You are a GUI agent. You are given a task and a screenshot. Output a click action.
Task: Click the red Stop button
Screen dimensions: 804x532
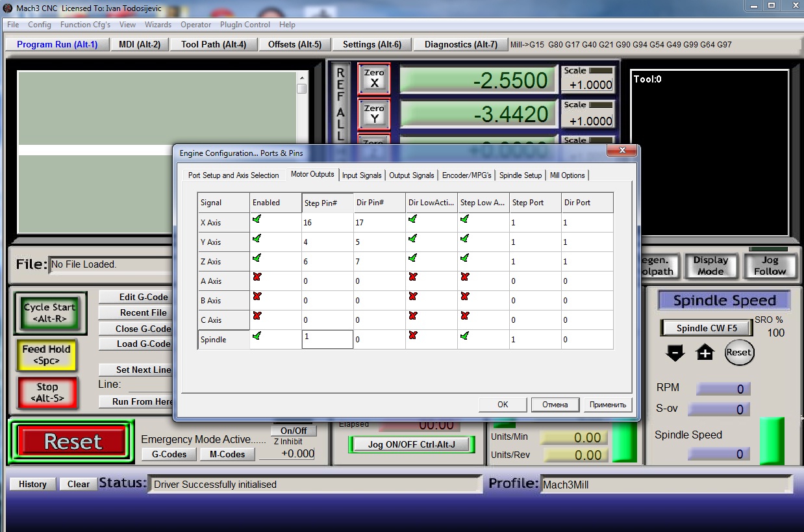coord(47,392)
